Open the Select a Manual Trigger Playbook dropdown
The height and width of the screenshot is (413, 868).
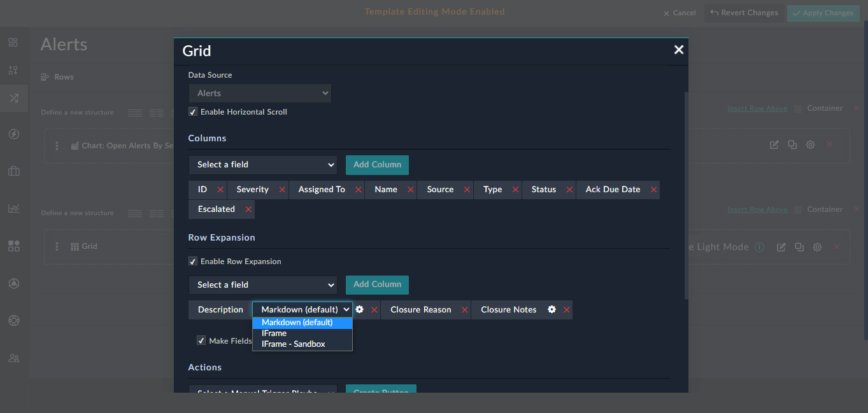click(x=262, y=391)
